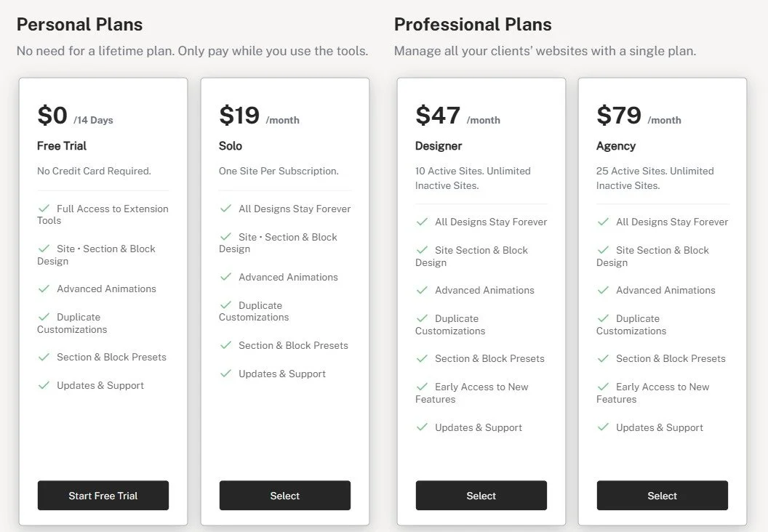768x532 pixels.
Task: Click the Designer plan title text
Action: 439,146
